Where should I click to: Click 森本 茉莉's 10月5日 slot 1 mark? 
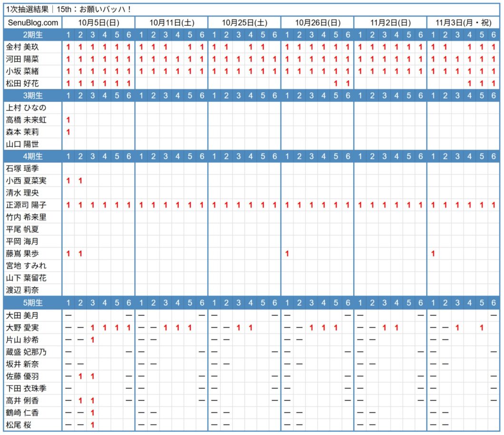click(x=68, y=132)
